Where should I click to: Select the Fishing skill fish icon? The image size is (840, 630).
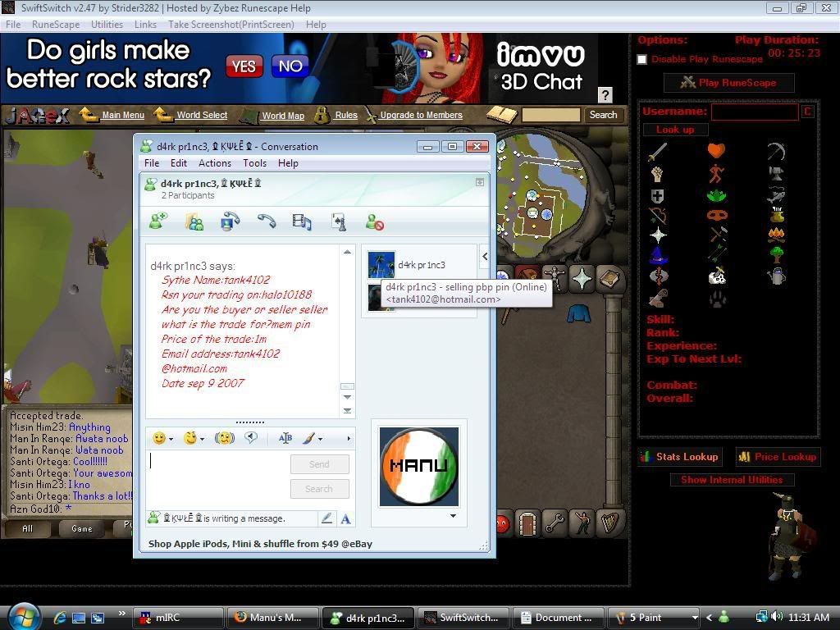[x=776, y=195]
